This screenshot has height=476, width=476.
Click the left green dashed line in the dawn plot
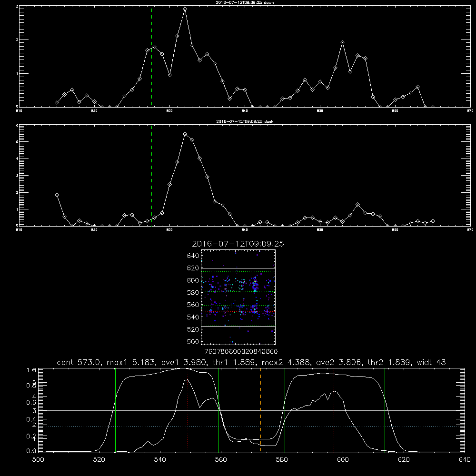(151, 56)
